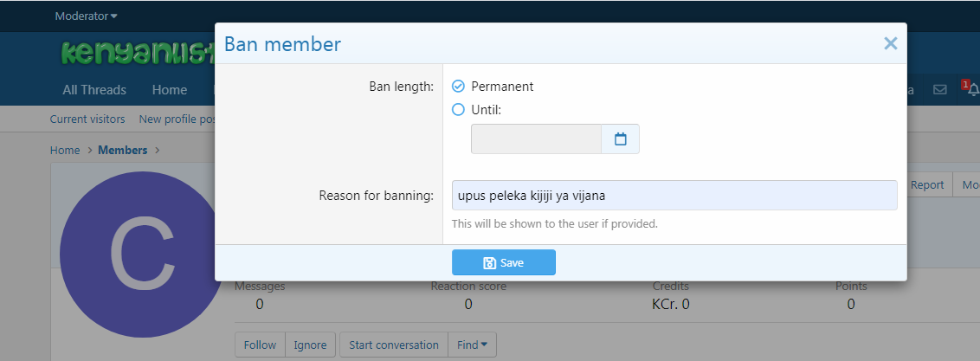Viewport: 980px width, 361px height.
Task: Open the Current visitors link
Action: [87, 119]
